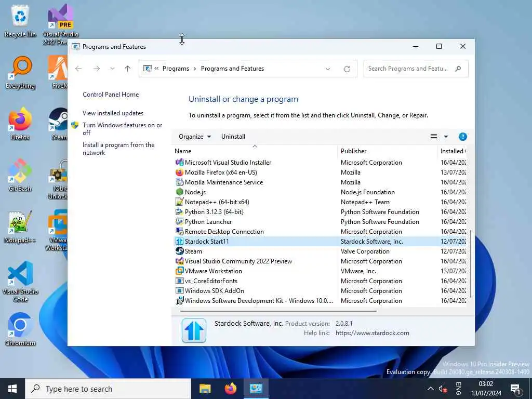Click Remote Desktop Connection icon

179,231
